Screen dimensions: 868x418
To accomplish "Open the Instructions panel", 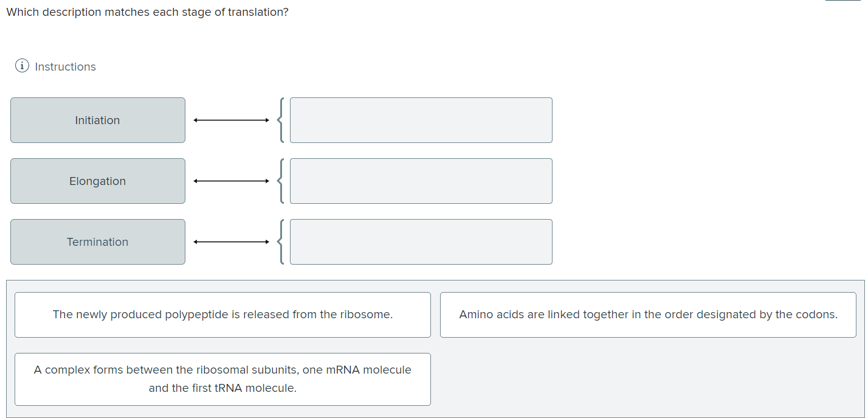I will (x=64, y=66).
